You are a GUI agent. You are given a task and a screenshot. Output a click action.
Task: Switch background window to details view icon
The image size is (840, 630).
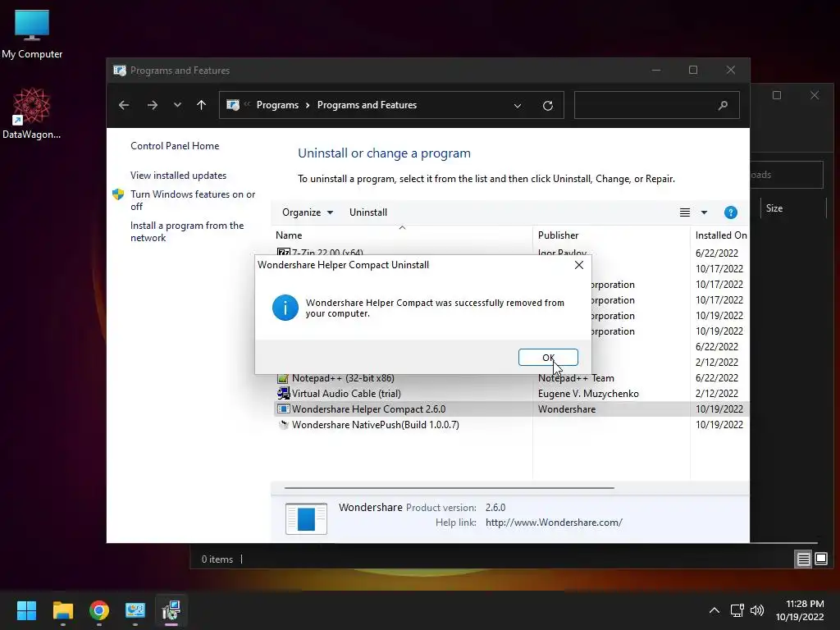803,559
